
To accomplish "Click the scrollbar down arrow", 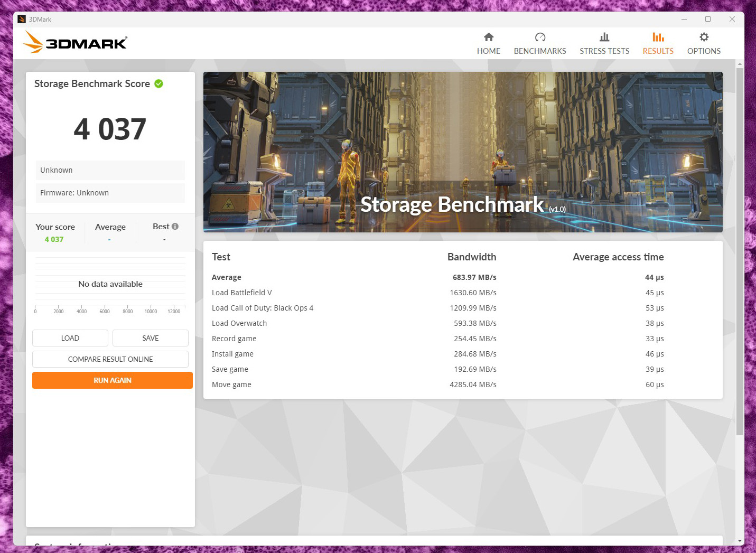I will 740,541.
